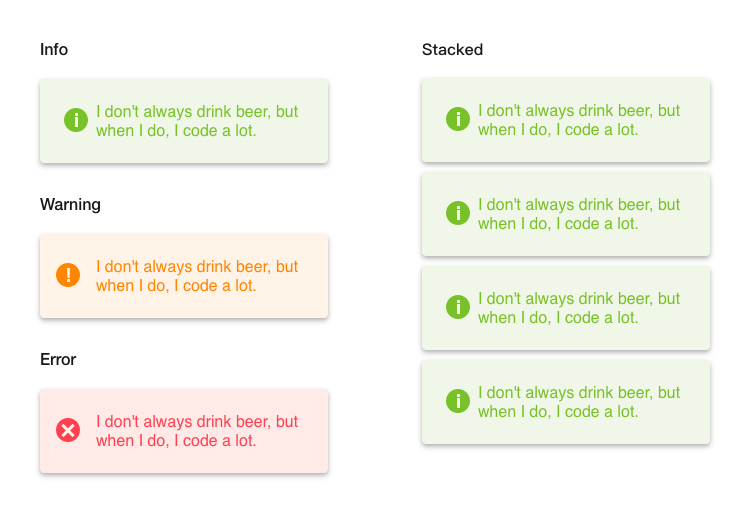This screenshot has height=528, width=750.
Task: Click the green message text in the Info notification
Action: click(x=197, y=121)
